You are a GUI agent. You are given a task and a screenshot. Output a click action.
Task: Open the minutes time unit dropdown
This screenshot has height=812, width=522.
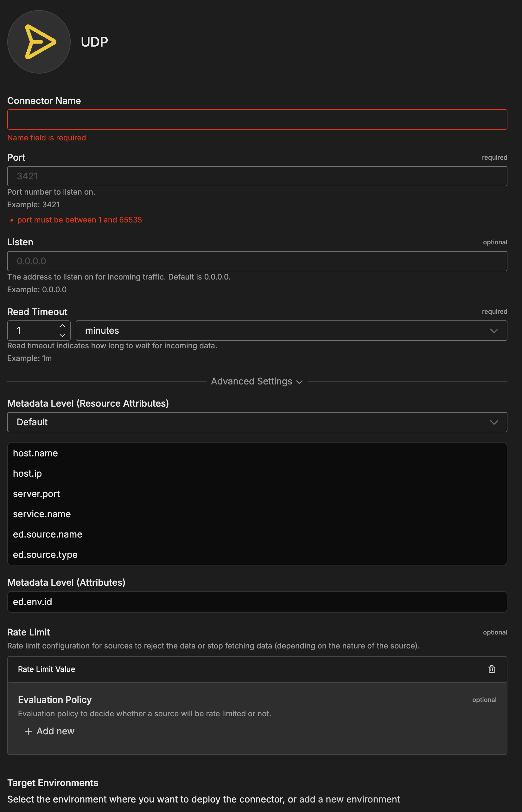point(291,330)
